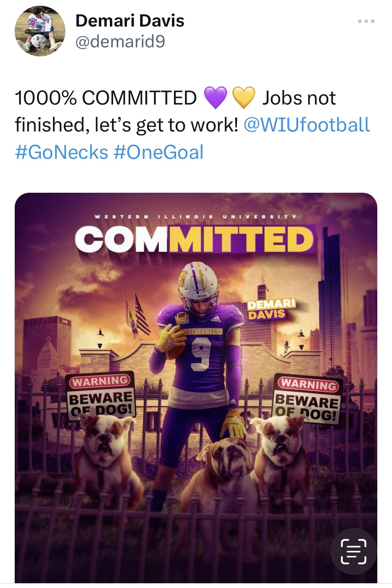The width and height of the screenshot is (392, 588).
Task: Tap the right Beware of Dog sign
Action: pos(307,400)
